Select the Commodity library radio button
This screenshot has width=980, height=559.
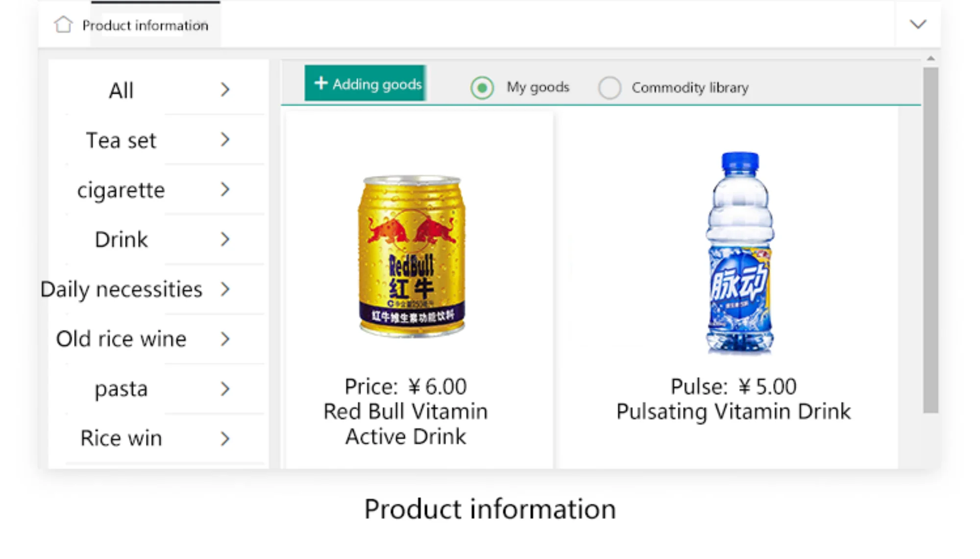pyautogui.click(x=610, y=88)
